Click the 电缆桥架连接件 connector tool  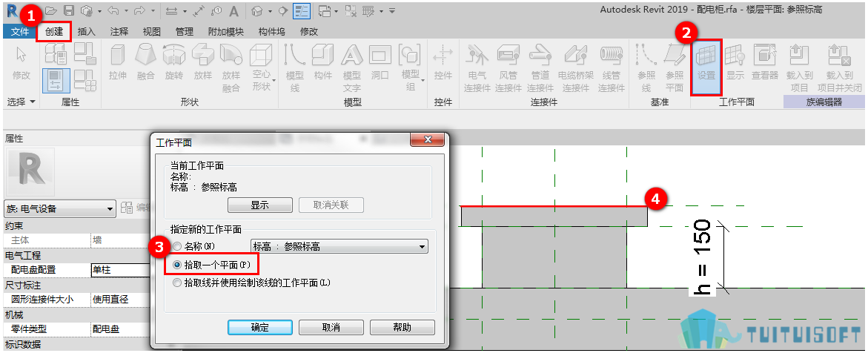tap(576, 69)
